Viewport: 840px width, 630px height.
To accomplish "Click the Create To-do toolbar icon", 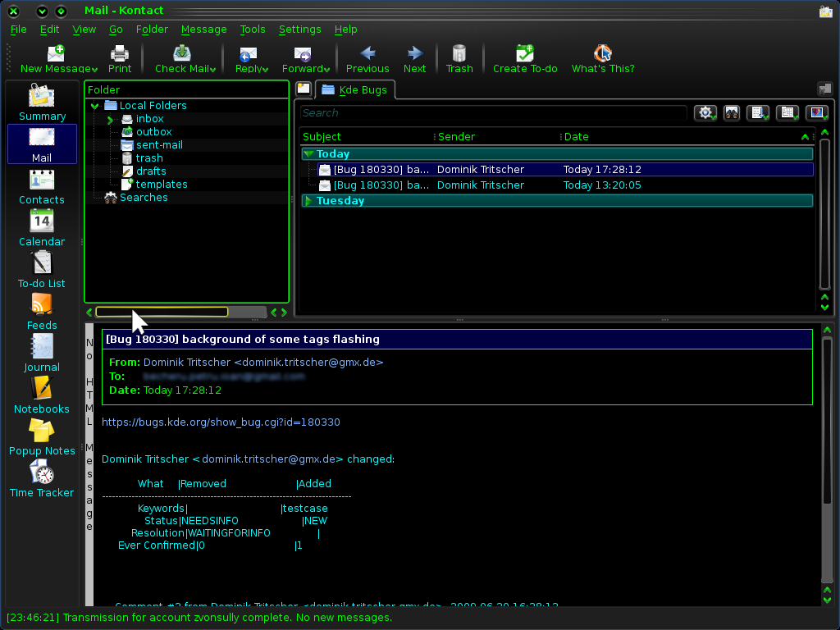I will (x=525, y=53).
